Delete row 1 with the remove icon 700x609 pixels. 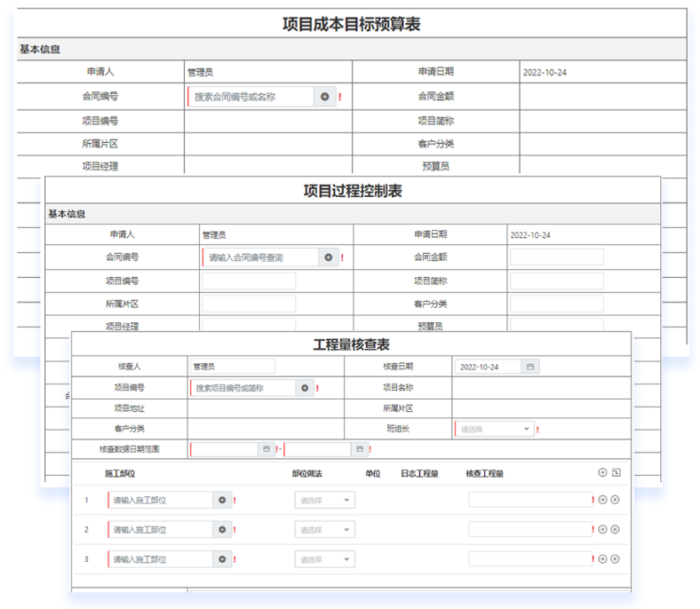click(x=616, y=500)
